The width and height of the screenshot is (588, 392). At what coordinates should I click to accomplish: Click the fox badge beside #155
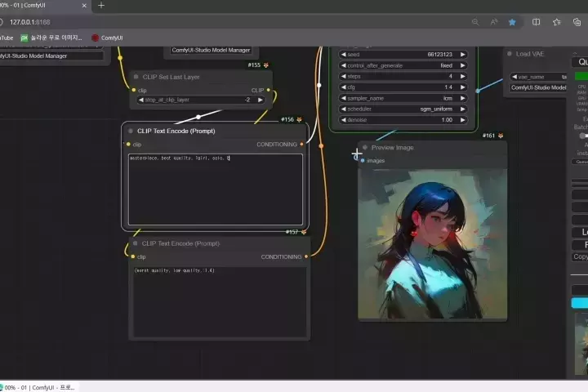[266, 65]
